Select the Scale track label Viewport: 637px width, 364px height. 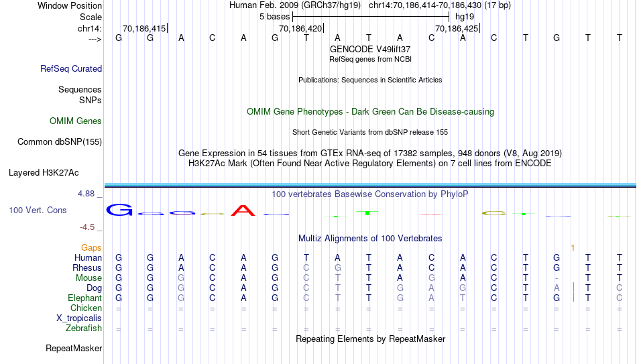[x=91, y=17]
